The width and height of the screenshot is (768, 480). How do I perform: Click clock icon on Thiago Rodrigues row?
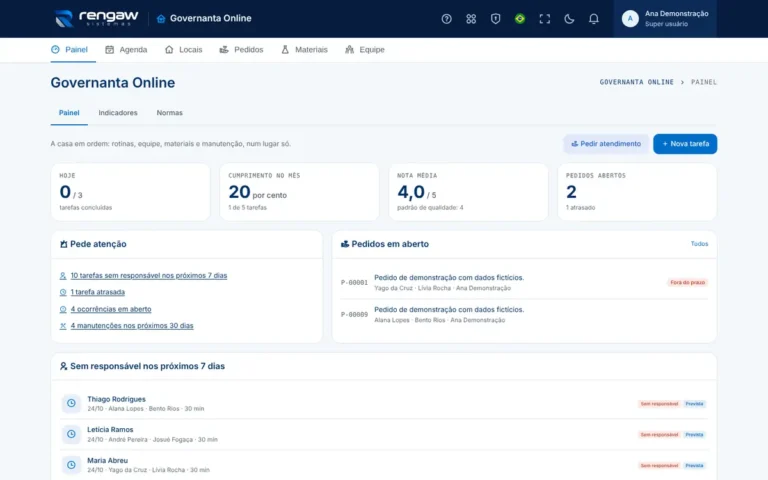click(x=71, y=403)
